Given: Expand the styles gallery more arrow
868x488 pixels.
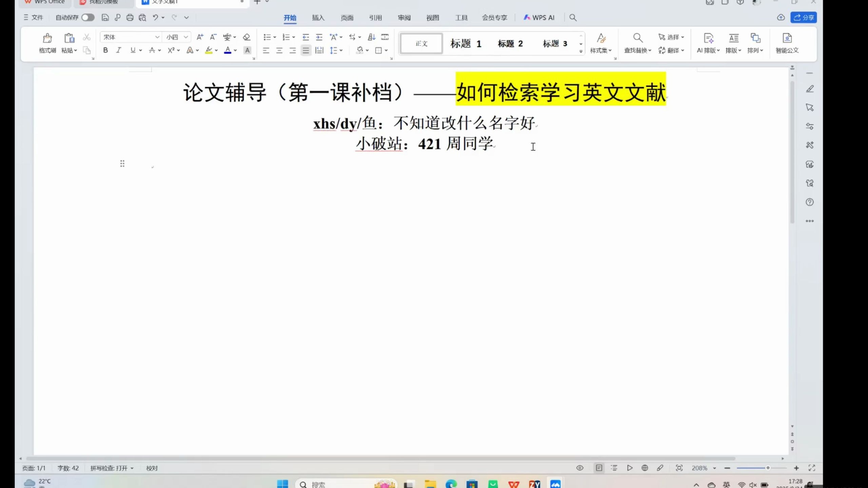Looking at the screenshot, I should [581, 52].
